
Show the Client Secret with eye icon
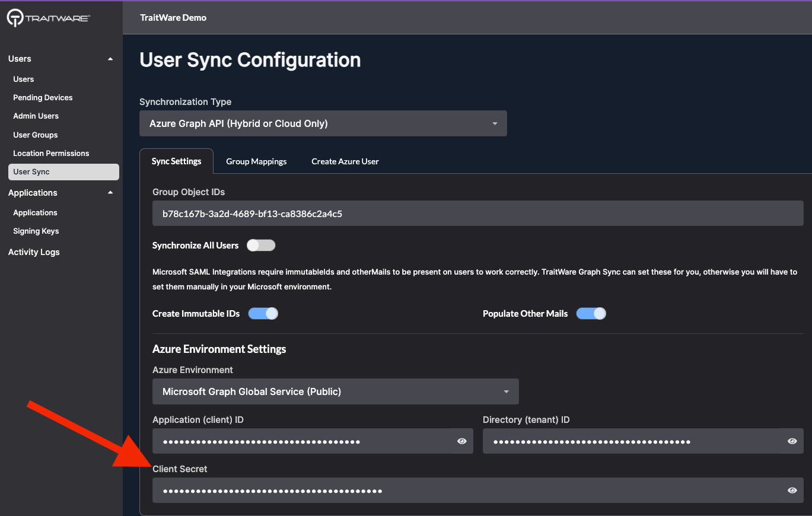click(792, 490)
